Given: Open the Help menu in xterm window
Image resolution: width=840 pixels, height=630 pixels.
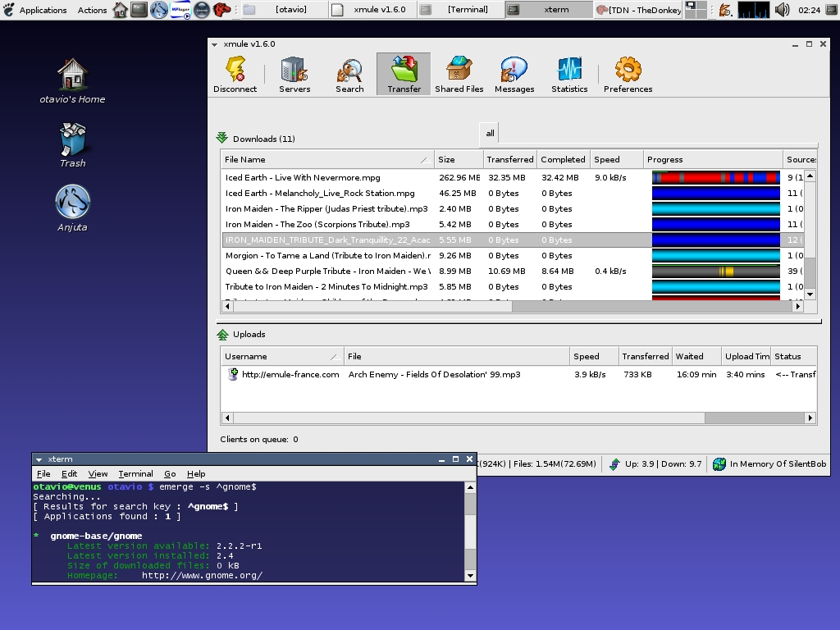Looking at the screenshot, I should click(x=196, y=473).
